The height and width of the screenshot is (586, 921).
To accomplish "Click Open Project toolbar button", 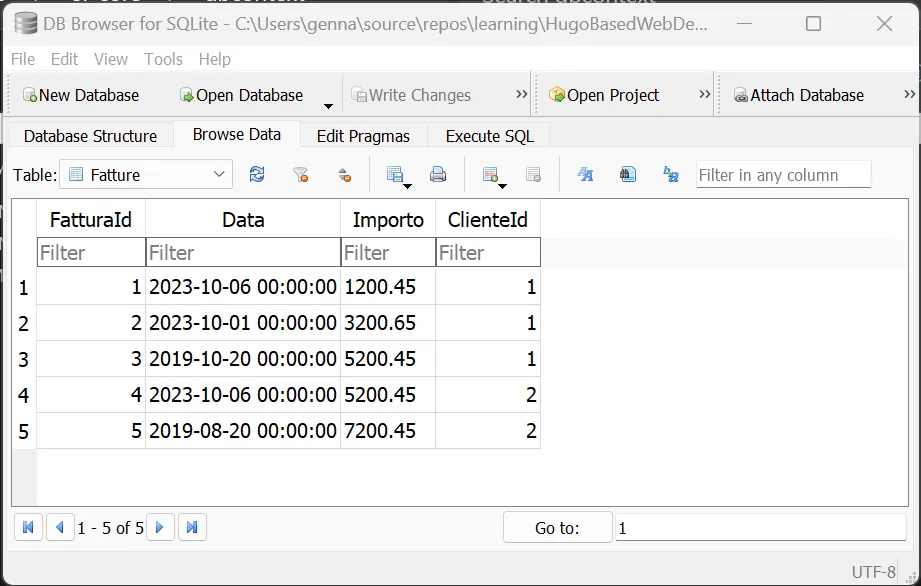I will tap(604, 95).
